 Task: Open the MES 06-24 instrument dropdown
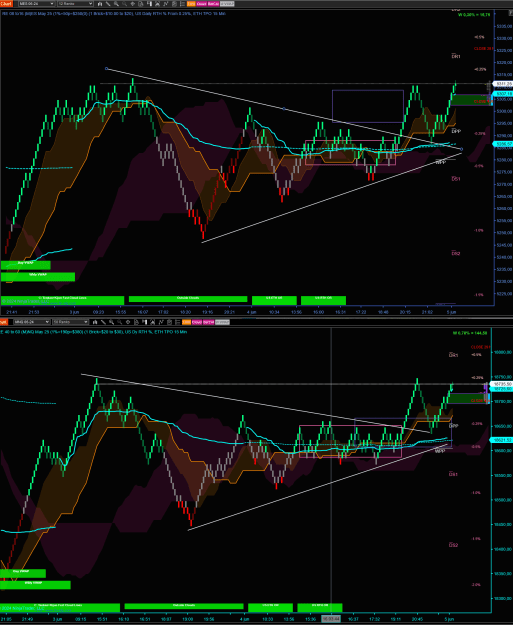click(x=36, y=4)
